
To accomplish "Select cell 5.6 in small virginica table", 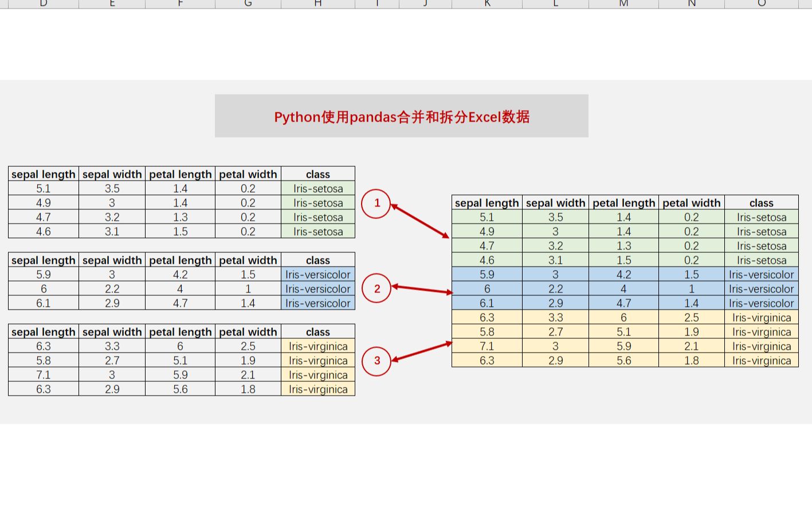I will coord(180,389).
